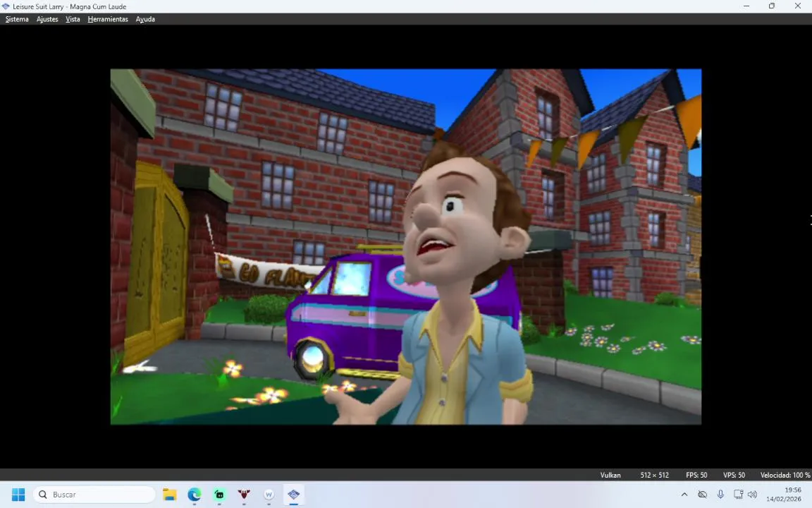The width and height of the screenshot is (812, 508).
Task: Click the game viewport showing Larry
Action: click(x=406, y=247)
